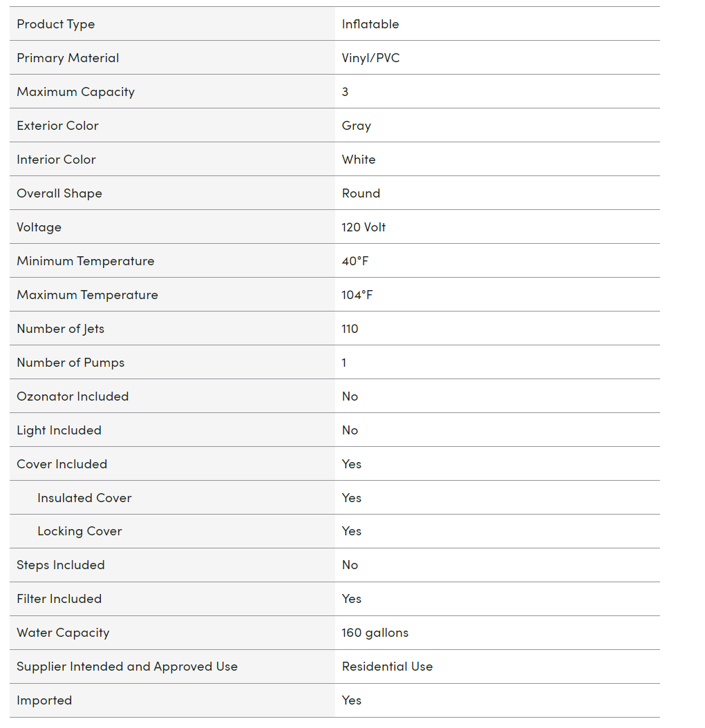The width and height of the screenshot is (705, 728).
Task: Select the Steps Included label
Action: click(61, 565)
